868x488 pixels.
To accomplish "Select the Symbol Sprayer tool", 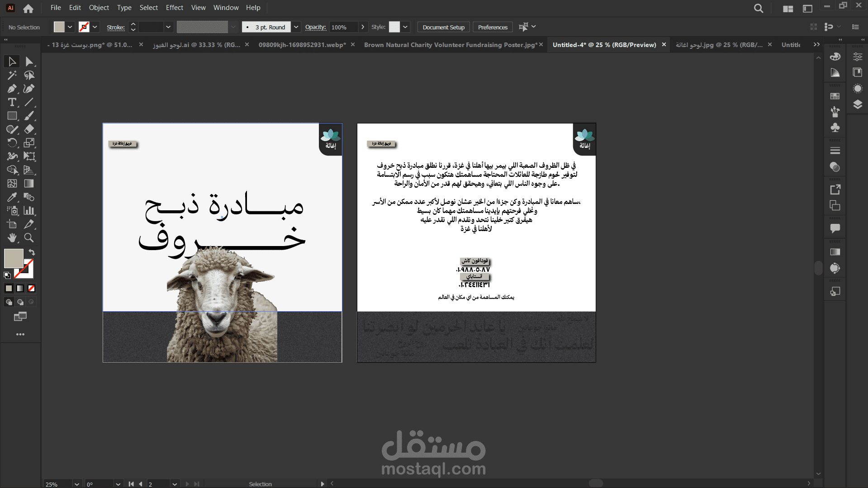I will (x=12, y=211).
